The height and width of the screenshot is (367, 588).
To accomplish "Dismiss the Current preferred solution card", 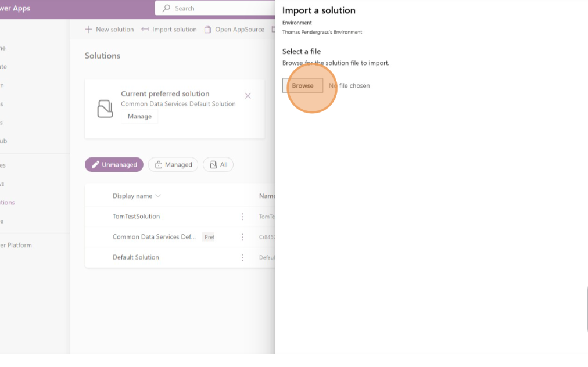I will [x=248, y=96].
